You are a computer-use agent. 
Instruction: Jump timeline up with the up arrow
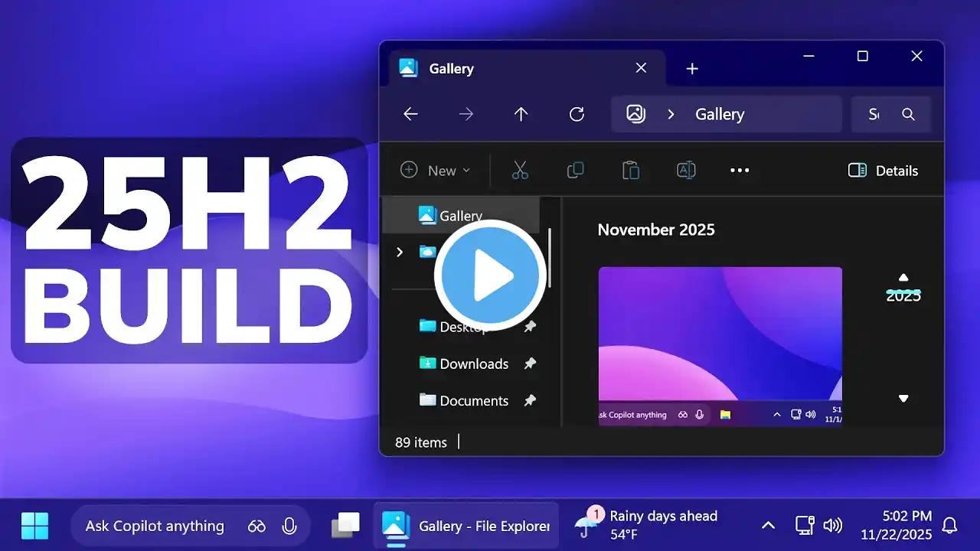(903, 277)
